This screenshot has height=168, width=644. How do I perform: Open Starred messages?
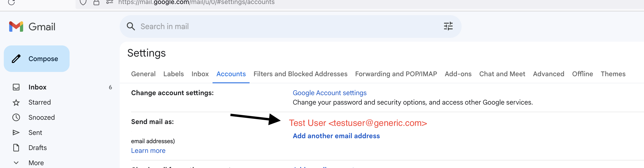point(39,102)
